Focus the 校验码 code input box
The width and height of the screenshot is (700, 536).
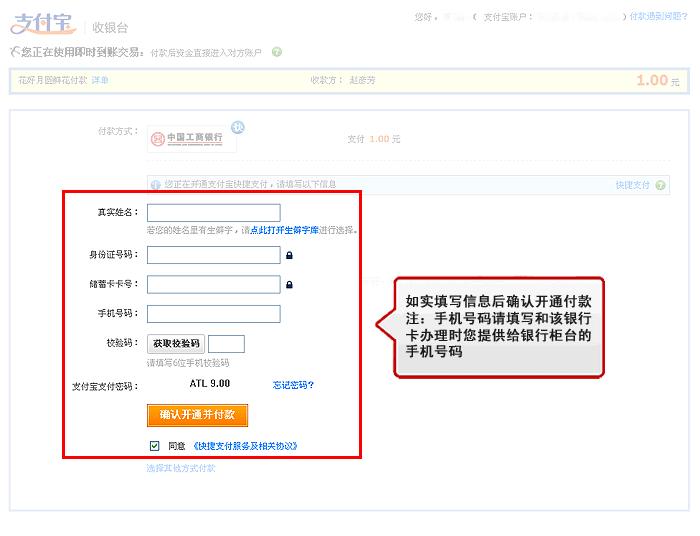pos(226,344)
